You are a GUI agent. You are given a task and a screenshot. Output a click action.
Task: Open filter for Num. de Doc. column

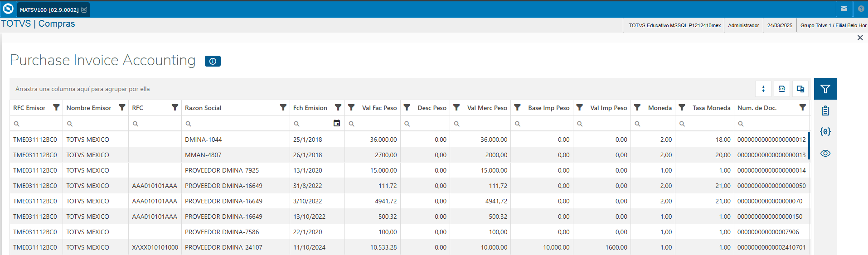pyautogui.click(x=803, y=107)
